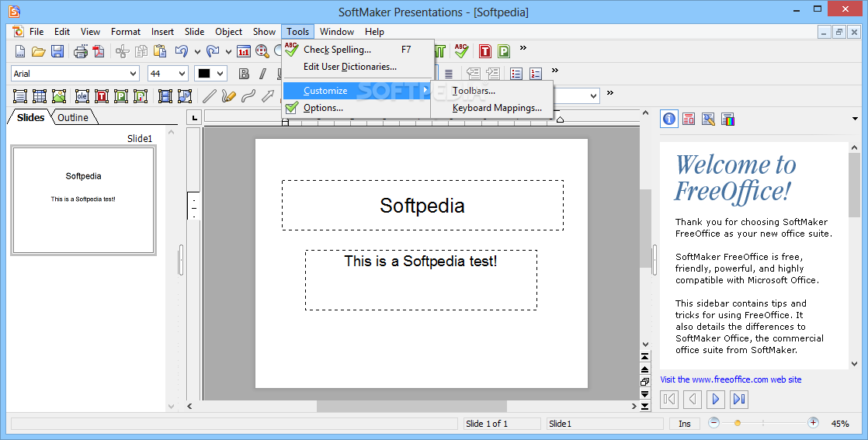Insert a sound object with the music note icon

coord(184,96)
